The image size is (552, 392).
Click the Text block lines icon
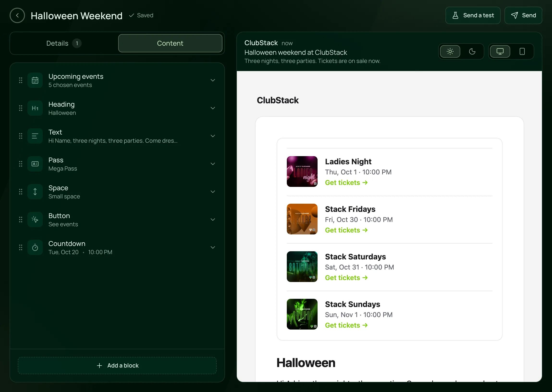point(35,136)
